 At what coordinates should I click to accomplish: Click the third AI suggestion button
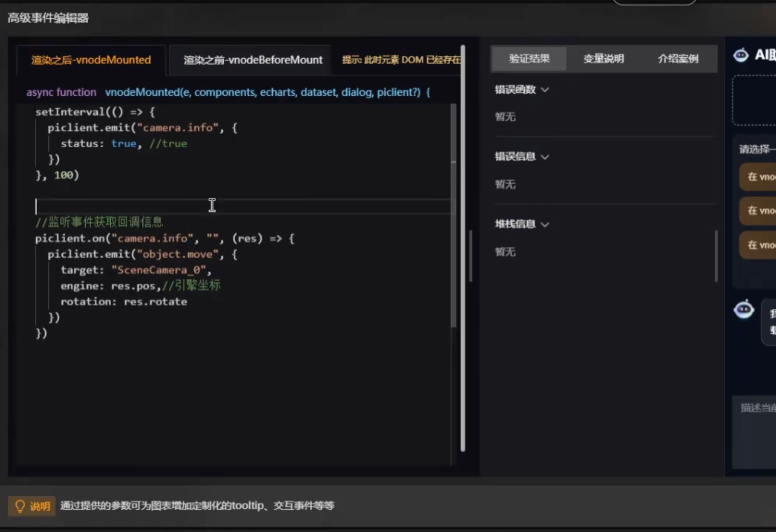(758, 245)
